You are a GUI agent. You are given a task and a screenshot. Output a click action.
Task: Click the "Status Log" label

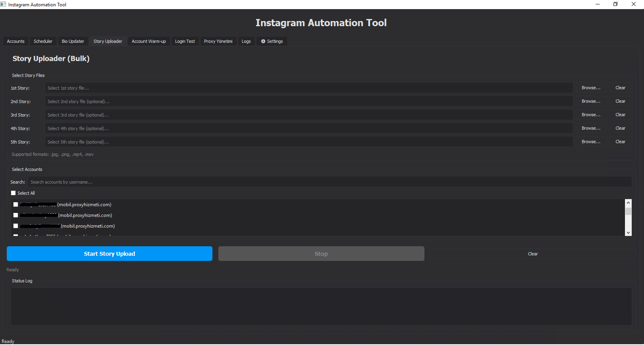click(22, 281)
